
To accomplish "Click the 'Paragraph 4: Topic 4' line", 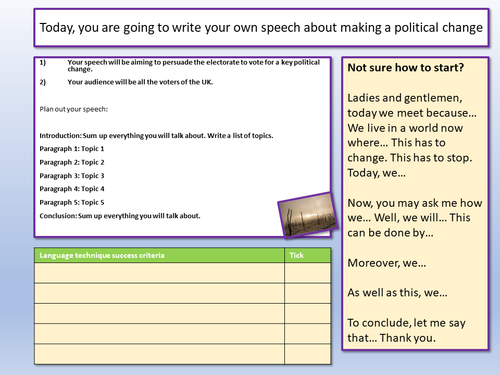I will pyautogui.click(x=72, y=189).
